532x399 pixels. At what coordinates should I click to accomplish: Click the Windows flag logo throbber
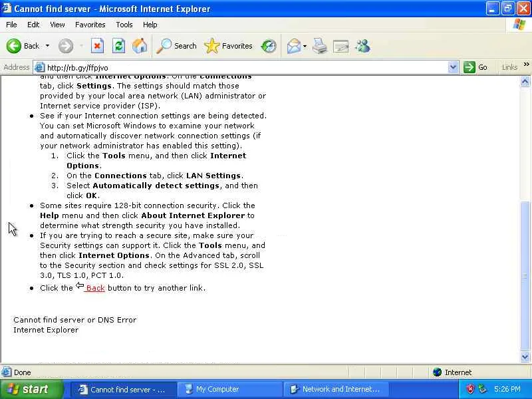pyautogui.click(x=519, y=25)
